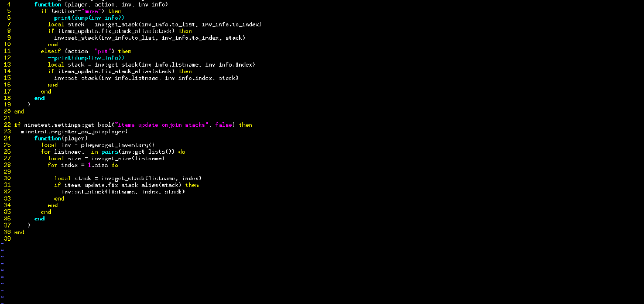The width and height of the screenshot is (644, 304).
Task: Click minetest.register_on_joinplayer on line 23
Action: pyautogui.click(x=73, y=132)
